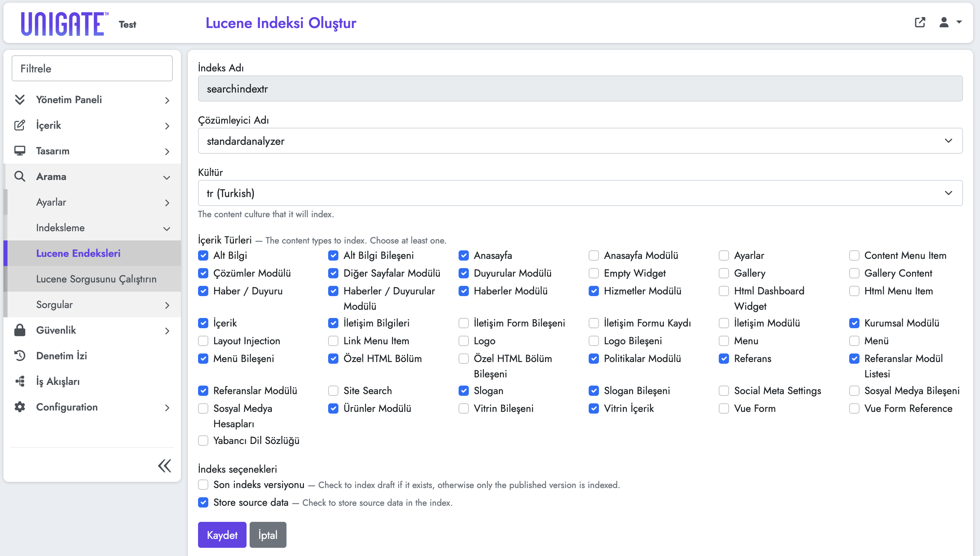The image size is (980, 556).
Task: Uncheck the Vitrin İçerik checkbox
Action: 594,408
